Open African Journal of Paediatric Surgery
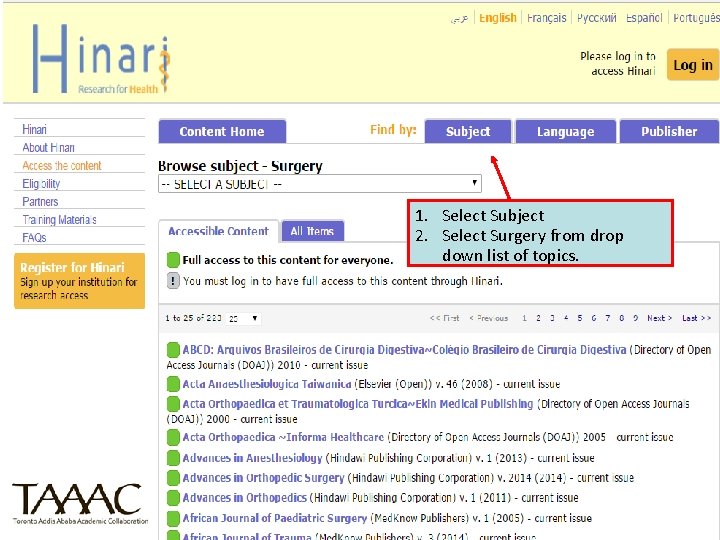The image size is (720, 540). [275, 518]
